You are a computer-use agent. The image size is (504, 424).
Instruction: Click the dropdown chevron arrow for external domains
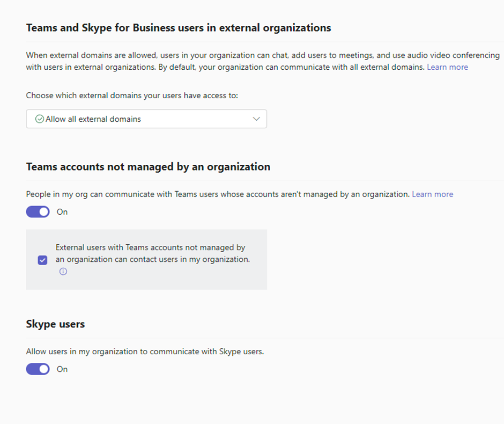click(256, 119)
